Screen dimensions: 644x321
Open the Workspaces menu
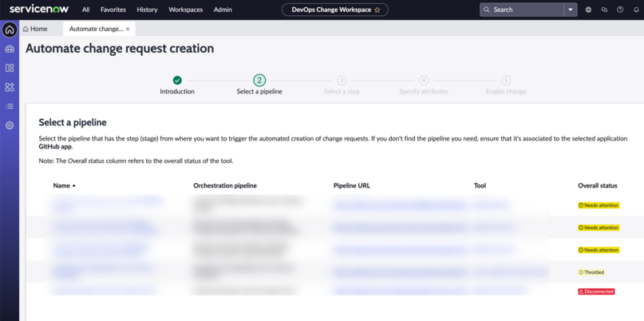[186, 10]
